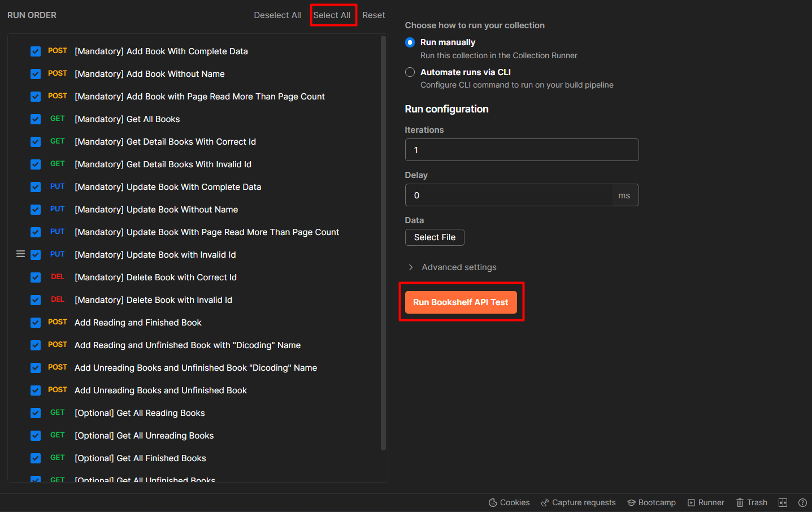
Task: Open the Help icon in the status bar
Action: point(802,502)
